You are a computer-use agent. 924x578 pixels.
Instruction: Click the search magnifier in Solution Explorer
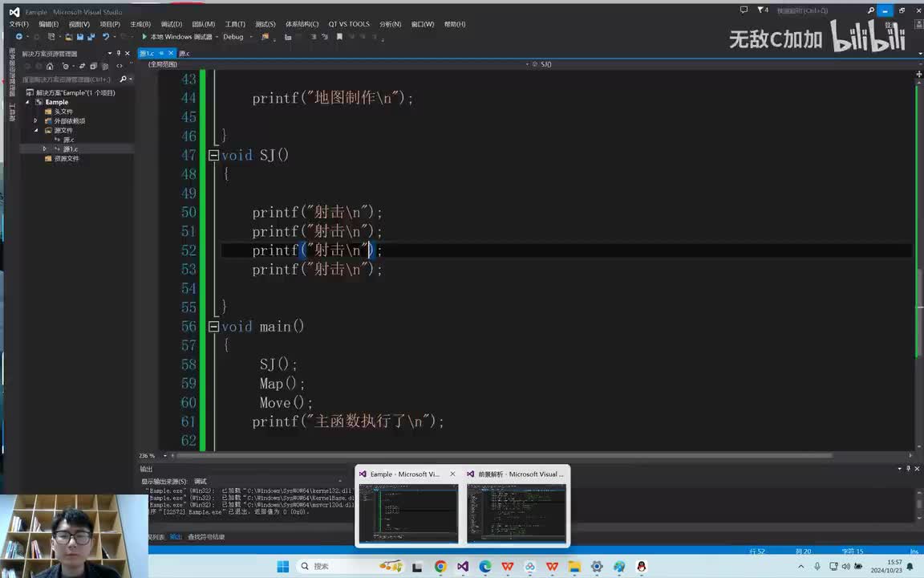(x=124, y=79)
